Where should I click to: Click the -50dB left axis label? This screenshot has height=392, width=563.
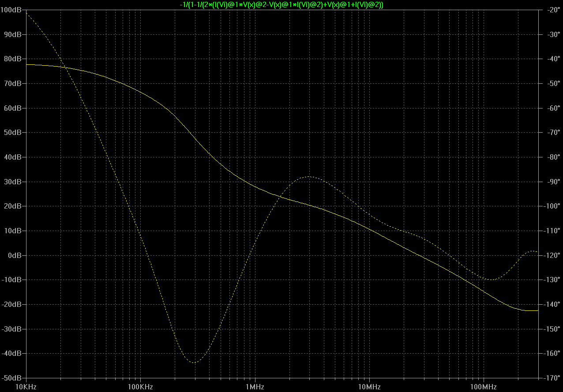point(12,378)
